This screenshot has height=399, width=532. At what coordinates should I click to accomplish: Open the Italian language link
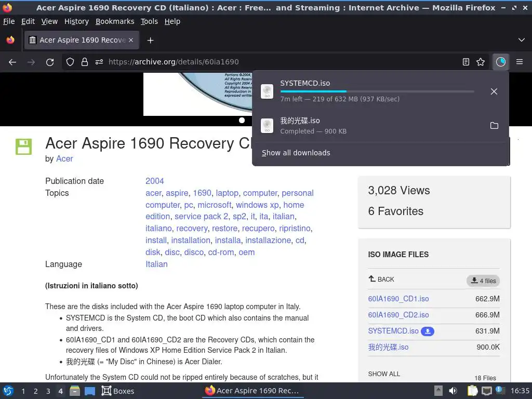156,264
